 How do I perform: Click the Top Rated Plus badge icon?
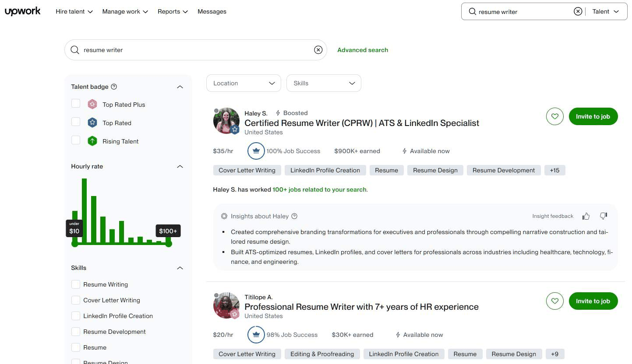(x=92, y=104)
